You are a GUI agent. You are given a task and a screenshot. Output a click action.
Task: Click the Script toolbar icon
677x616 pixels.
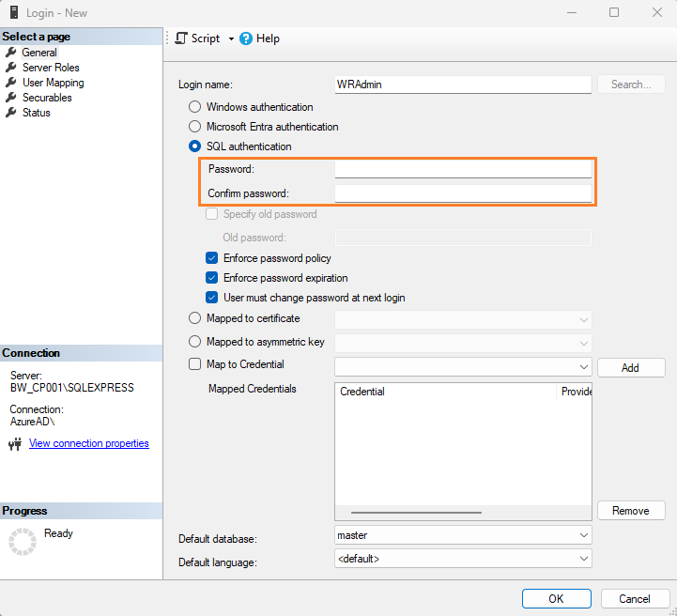pyautogui.click(x=181, y=38)
